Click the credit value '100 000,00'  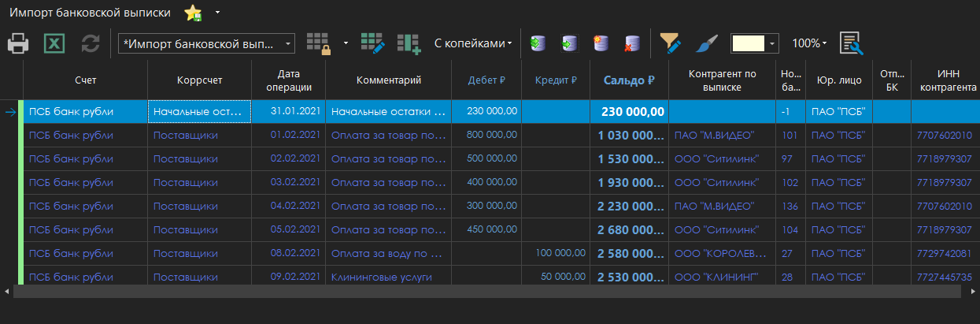(x=556, y=253)
